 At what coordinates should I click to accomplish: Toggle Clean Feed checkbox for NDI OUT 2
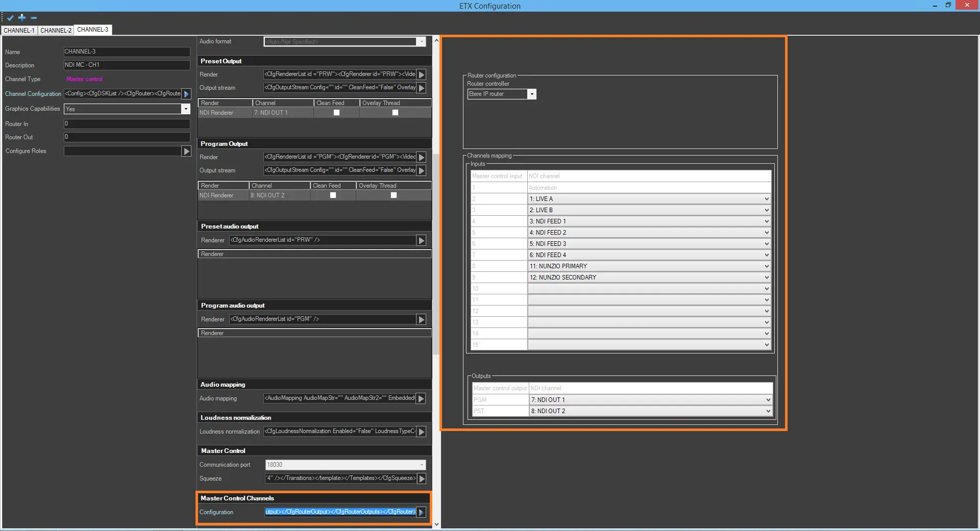coord(333,195)
